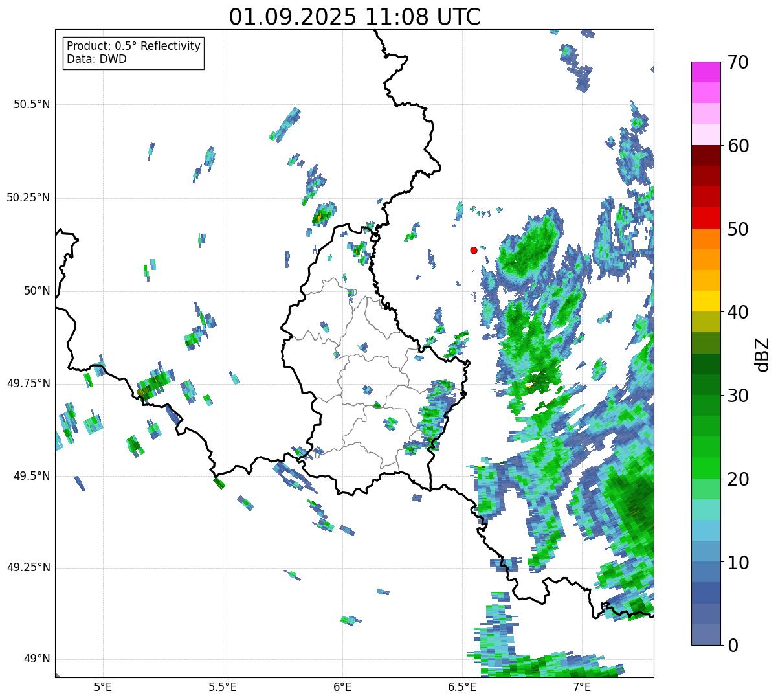This screenshot has width=778, height=700.
Task: Click the latitude label 49°N
Action: point(37,659)
